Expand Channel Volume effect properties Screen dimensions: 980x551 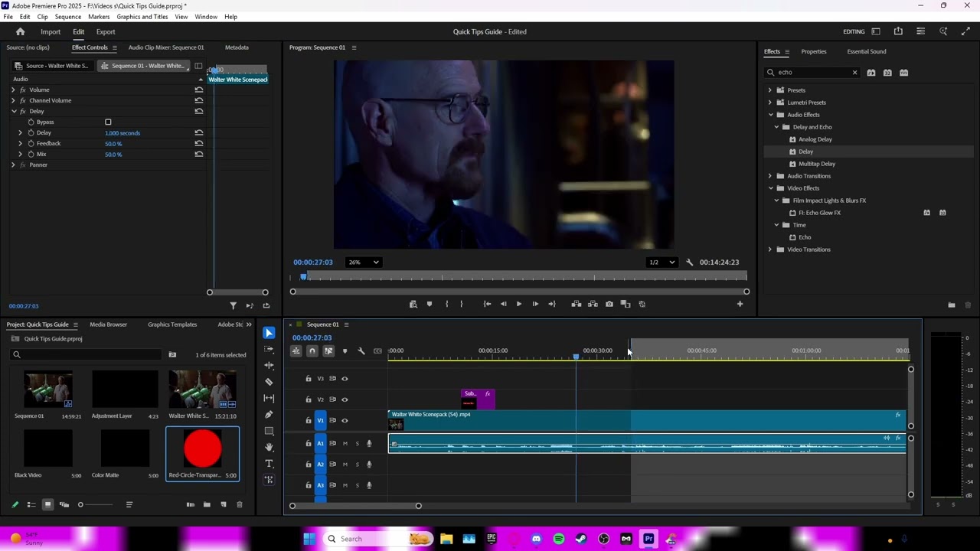(13, 100)
